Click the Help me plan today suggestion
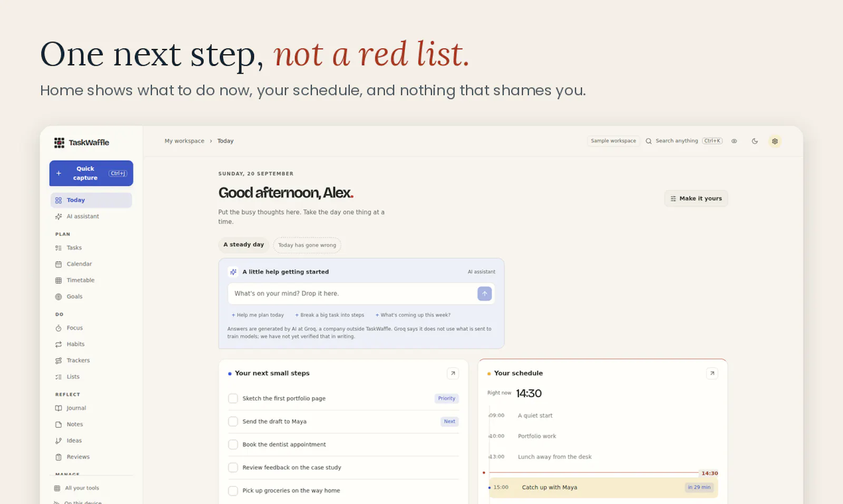843x504 pixels. click(258, 315)
